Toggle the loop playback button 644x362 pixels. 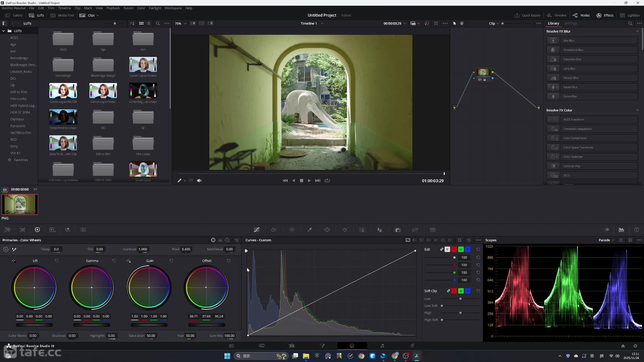pos(327,181)
